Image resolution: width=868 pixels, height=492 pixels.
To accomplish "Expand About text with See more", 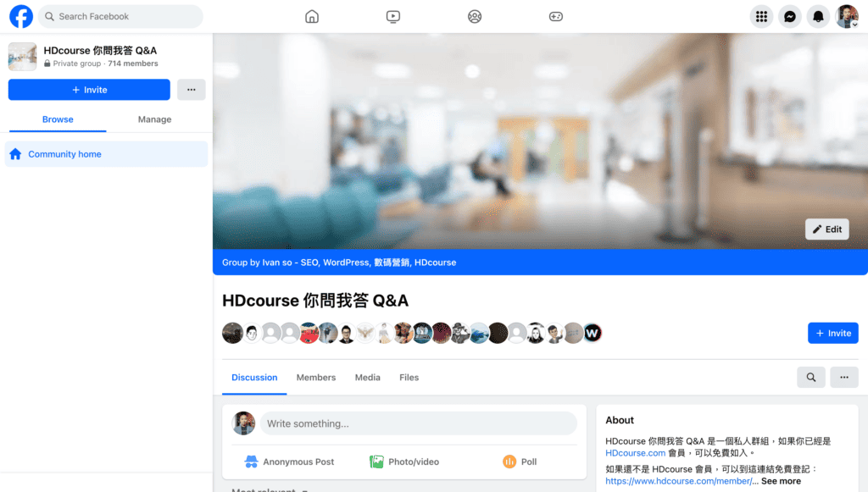I will tap(781, 481).
